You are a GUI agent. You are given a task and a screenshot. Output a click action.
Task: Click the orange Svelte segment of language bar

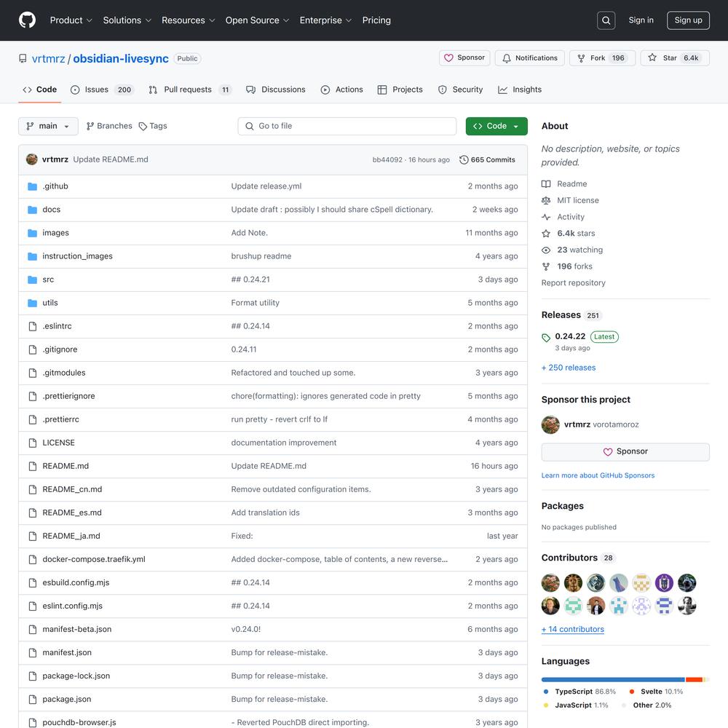pyautogui.click(x=694, y=680)
